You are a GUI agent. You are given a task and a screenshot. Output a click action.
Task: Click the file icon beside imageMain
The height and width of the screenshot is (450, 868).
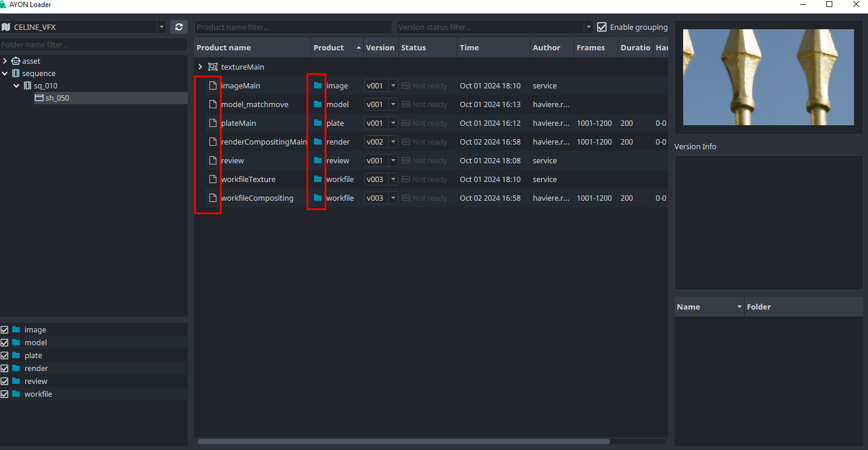213,85
